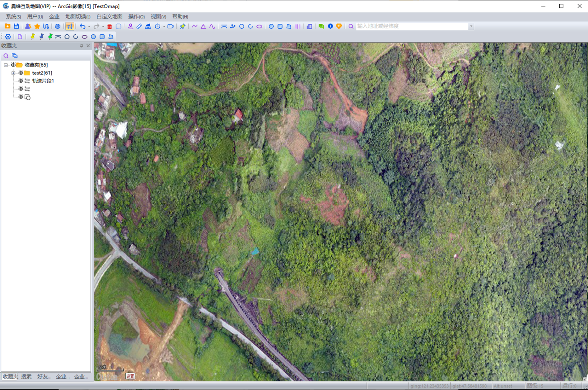
Task: Expand the test2[61] folder tree node
Action: click(x=13, y=73)
